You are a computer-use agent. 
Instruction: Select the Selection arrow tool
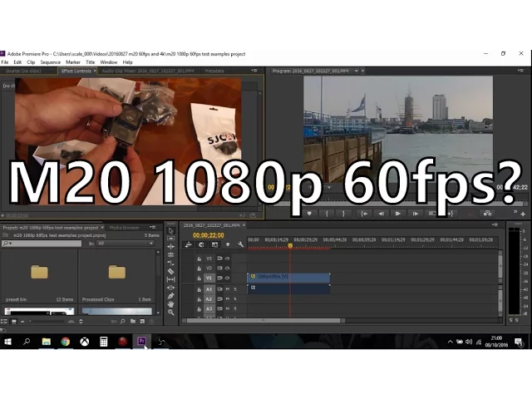click(x=170, y=231)
